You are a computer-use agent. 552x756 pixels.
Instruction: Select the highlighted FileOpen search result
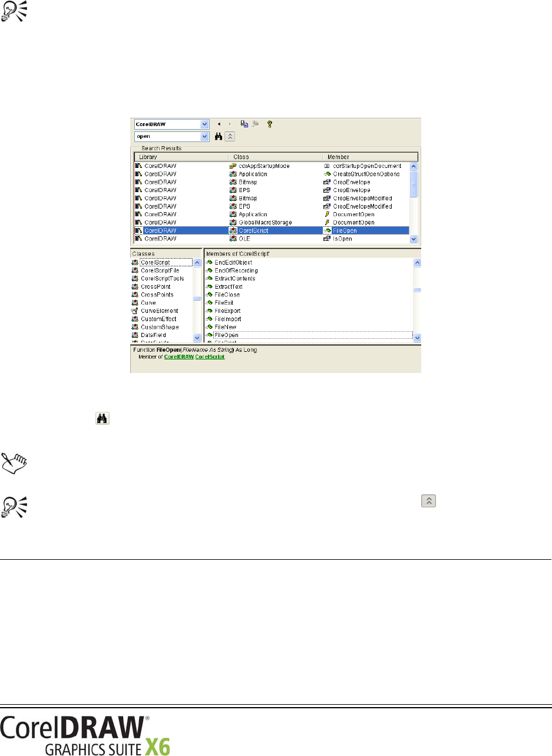click(x=272, y=230)
